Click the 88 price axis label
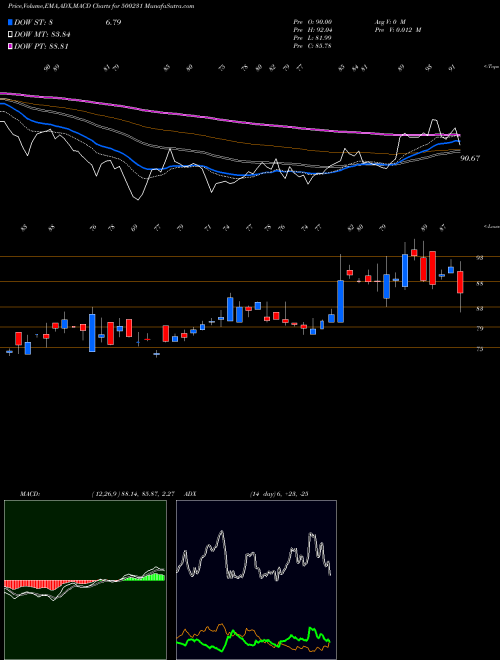The height and width of the screenshot is (660, 500). [x=479, y=284]
